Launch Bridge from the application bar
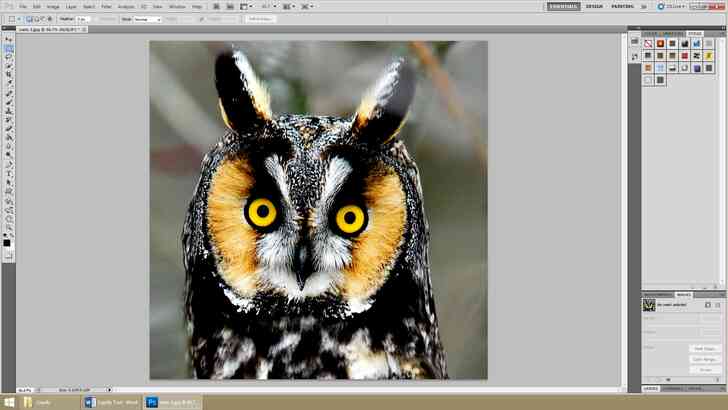 [216, 7]
